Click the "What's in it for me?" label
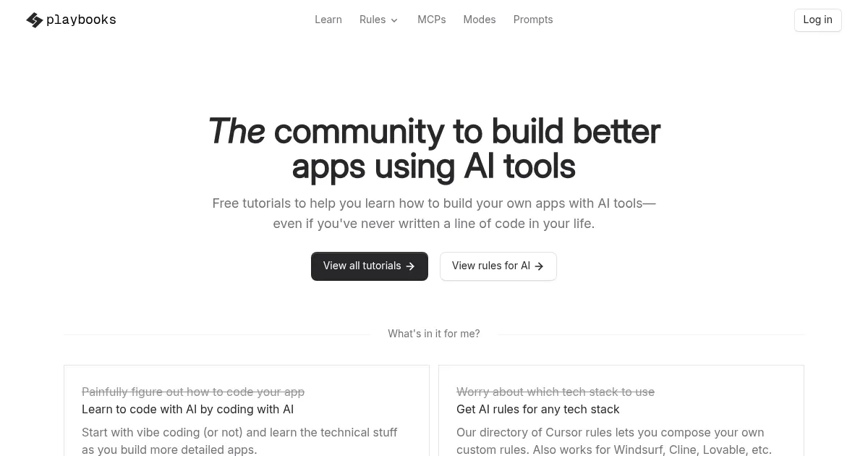This screenshot has width=868, height=456. pyautogui.click(x=434, y=334)
